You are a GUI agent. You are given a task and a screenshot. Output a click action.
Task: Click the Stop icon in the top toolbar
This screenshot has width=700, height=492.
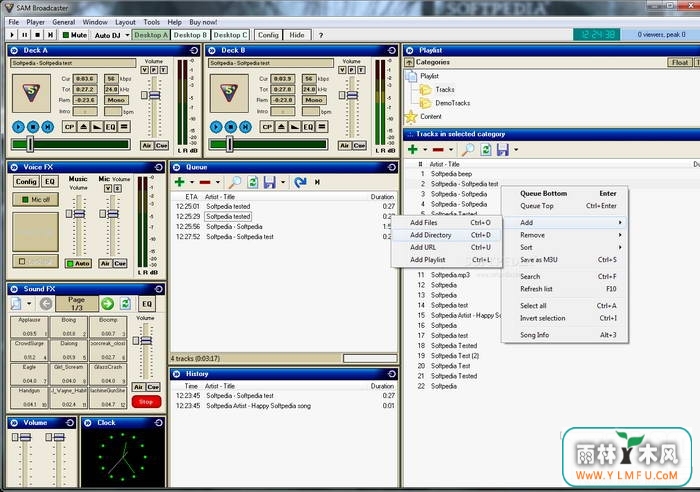point(38,35)
